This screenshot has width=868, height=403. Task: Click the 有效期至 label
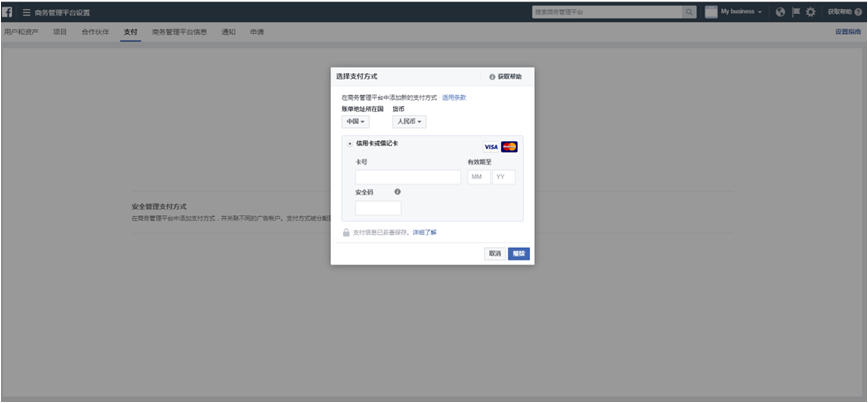pos(479,162)
